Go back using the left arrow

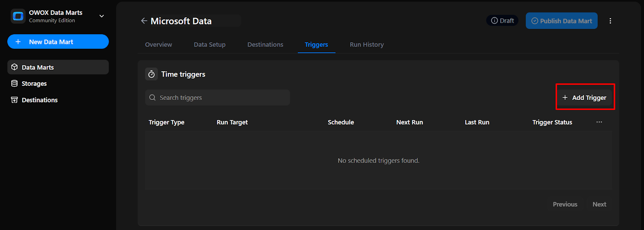click(144, 21)
